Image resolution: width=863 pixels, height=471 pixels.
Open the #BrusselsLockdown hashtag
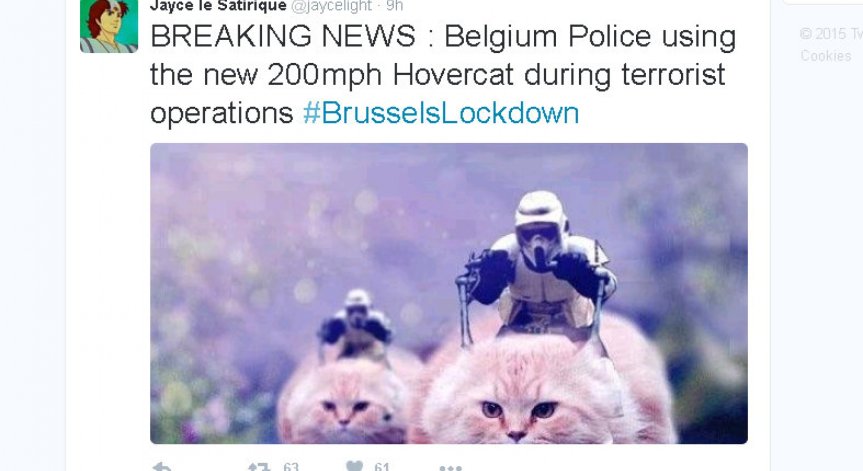point(441,113)
